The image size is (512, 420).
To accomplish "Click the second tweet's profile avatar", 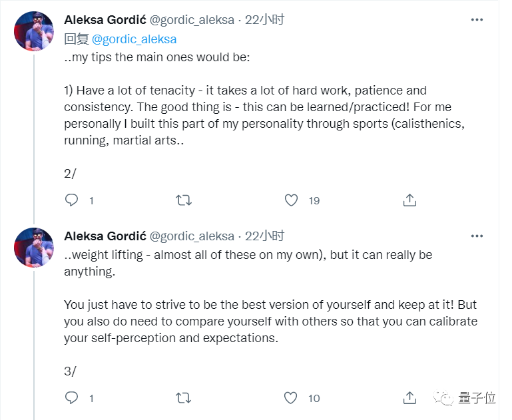I will point(34,247).
